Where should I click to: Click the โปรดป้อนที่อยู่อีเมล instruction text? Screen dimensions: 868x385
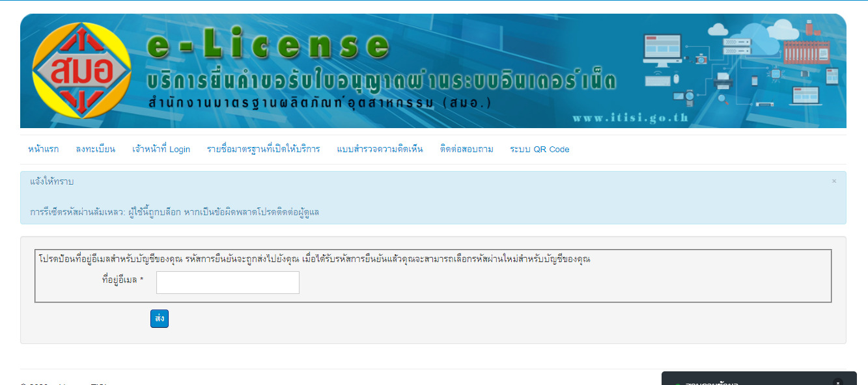click(315, 259)
